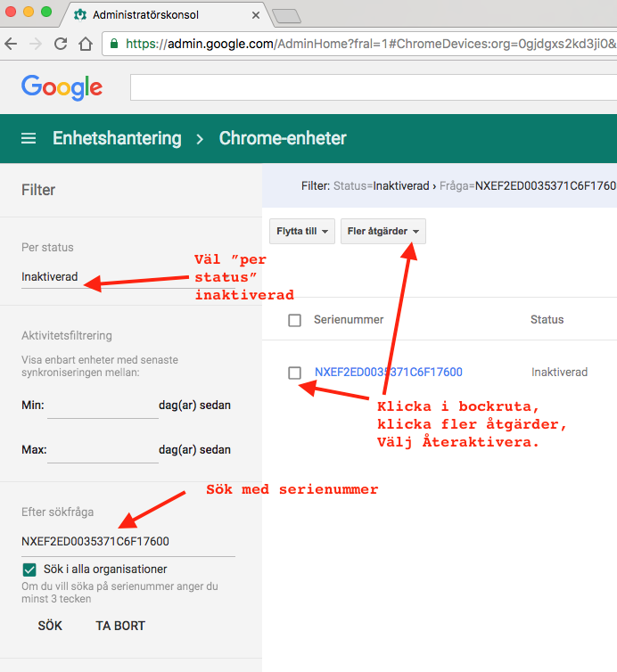Image resolution: width=617 pixels, height=672 pixels.
Task: Click the yellow macOS minimize window button
Action: pos(29,12)
